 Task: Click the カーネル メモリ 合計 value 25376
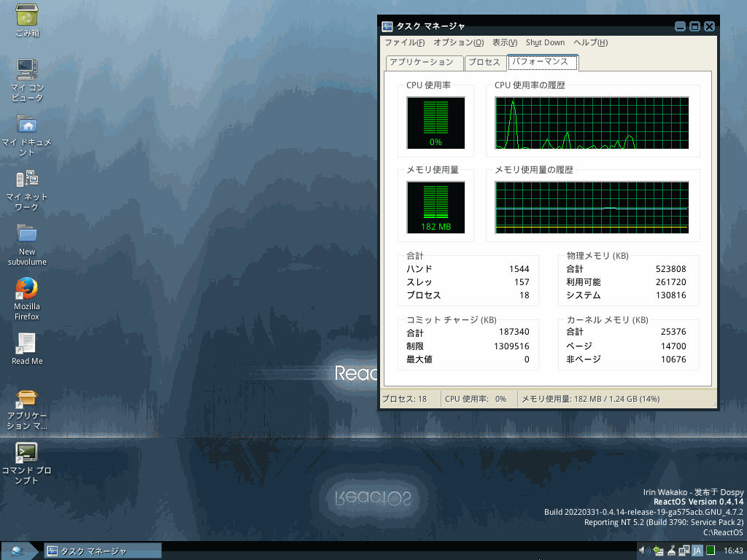click(673, 332)
